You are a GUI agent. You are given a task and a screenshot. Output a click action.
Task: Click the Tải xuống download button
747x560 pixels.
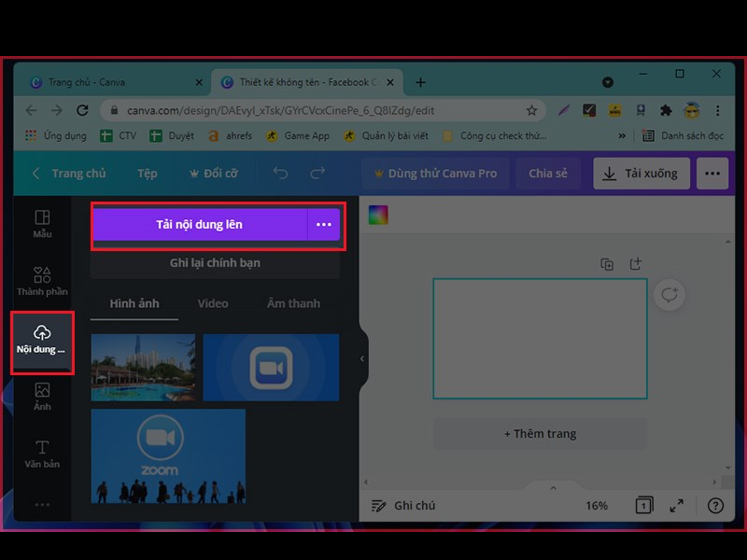point(642,174)
